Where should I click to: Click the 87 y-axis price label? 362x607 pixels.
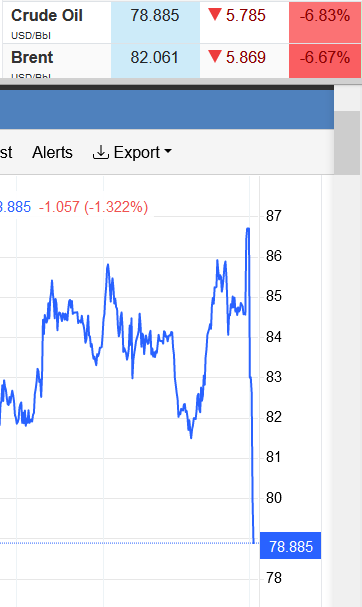coord(273,216)
